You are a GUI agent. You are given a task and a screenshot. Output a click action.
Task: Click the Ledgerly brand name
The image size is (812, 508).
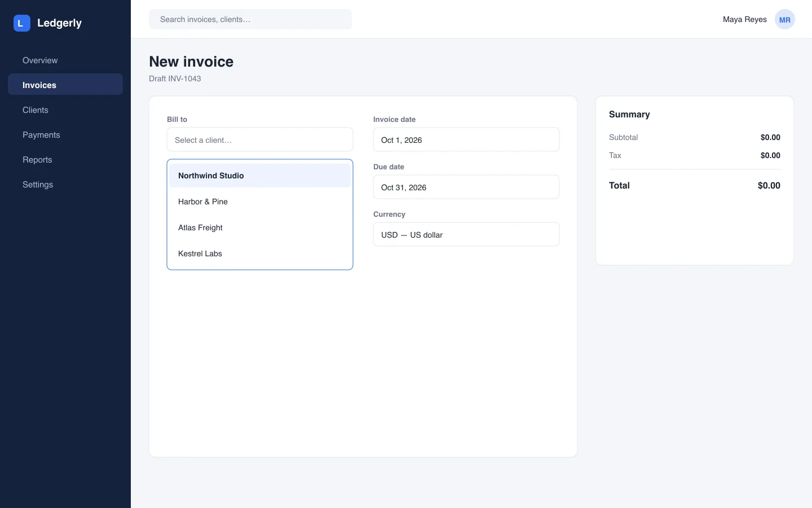59,23
